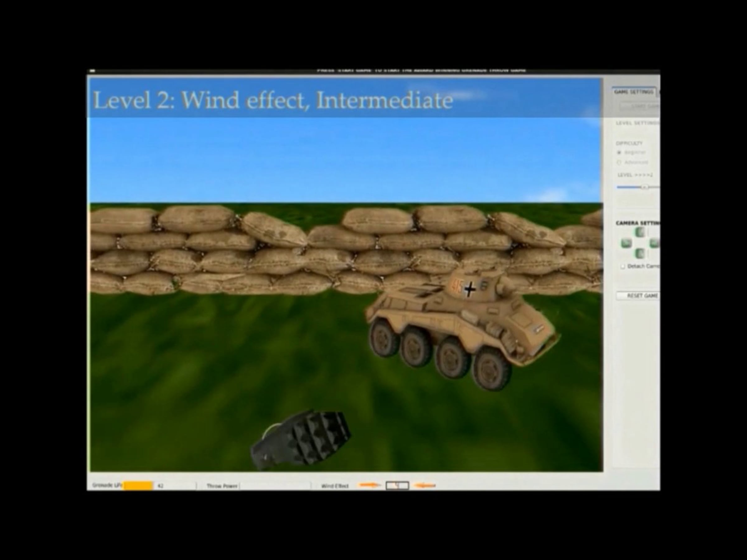Click the Wind Effect indicator box
This screenshot has width=747, height=560.
397,485
